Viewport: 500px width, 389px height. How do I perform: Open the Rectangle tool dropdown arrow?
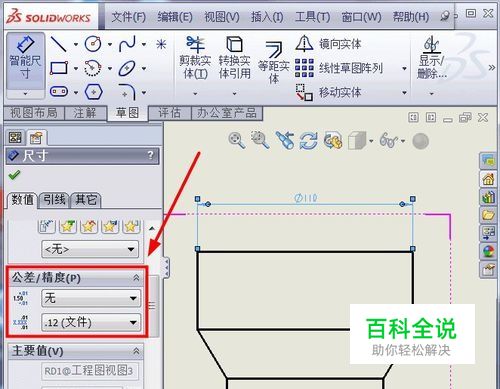click(x=76, y=69)
